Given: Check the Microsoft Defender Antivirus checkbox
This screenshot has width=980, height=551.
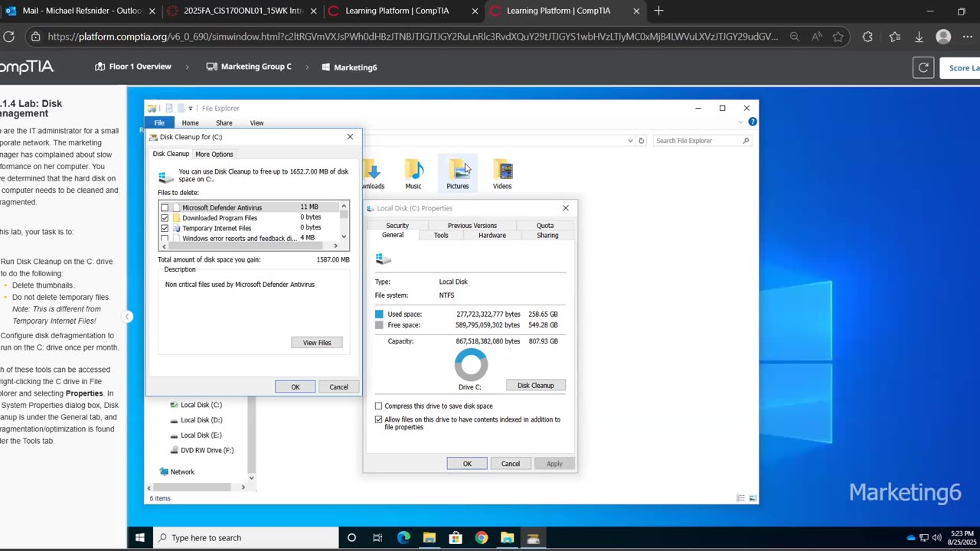Looking at the screenshot, I should point(165,207).
